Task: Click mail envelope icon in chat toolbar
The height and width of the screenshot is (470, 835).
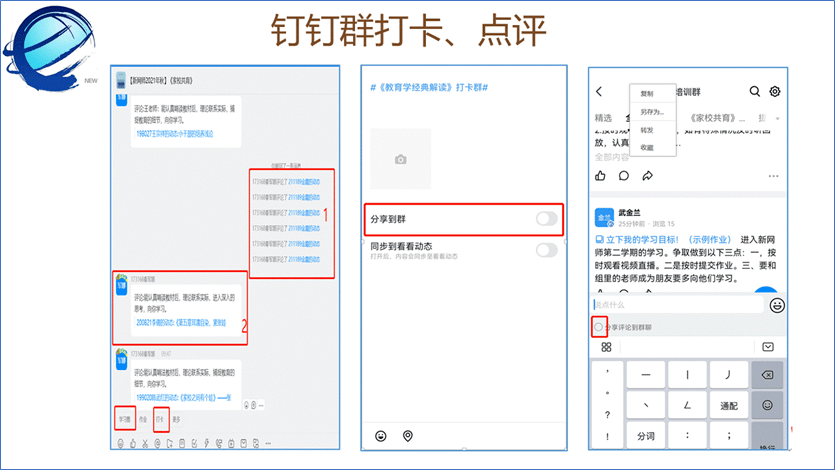Action: pyautogui.click(x=243, y=443)
